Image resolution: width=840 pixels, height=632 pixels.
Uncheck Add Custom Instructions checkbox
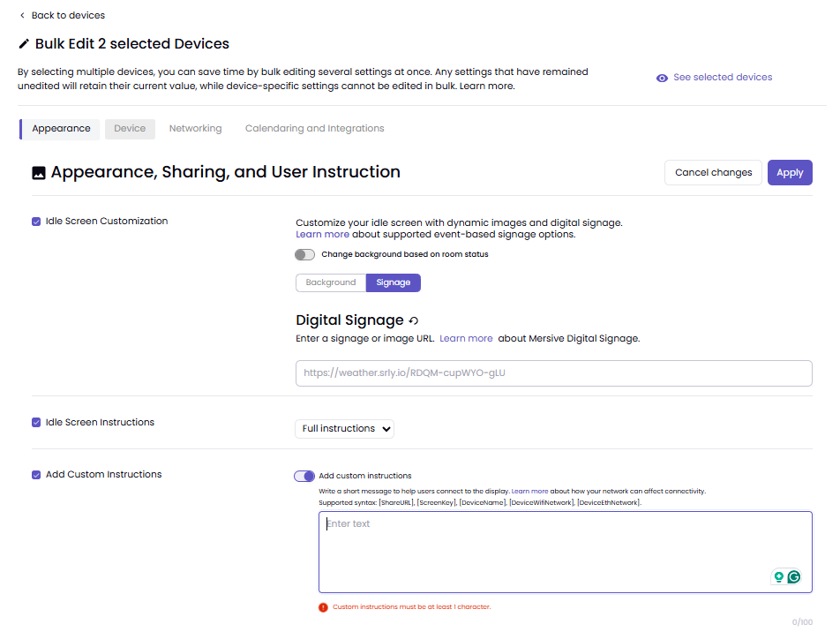36,475
